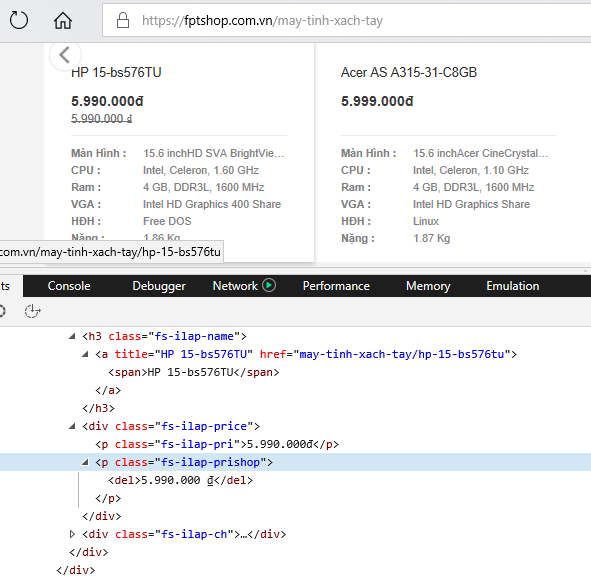Open the Acer AS A315-31-C8GB product title
The image size is (591, 579).
[409, 72]
